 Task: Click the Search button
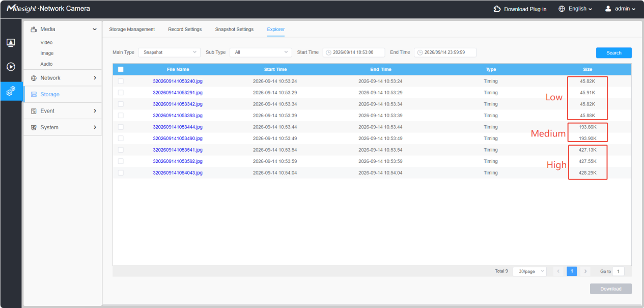(x=614, y=53)
